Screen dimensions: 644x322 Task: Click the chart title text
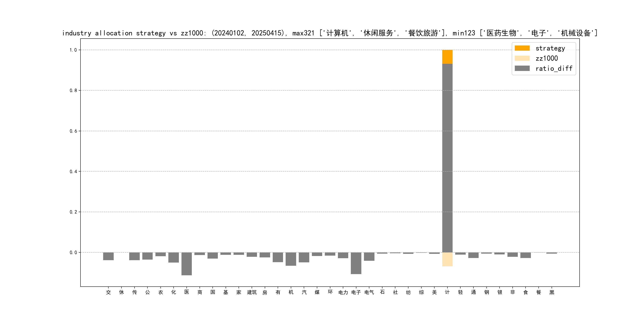(330, 33)
